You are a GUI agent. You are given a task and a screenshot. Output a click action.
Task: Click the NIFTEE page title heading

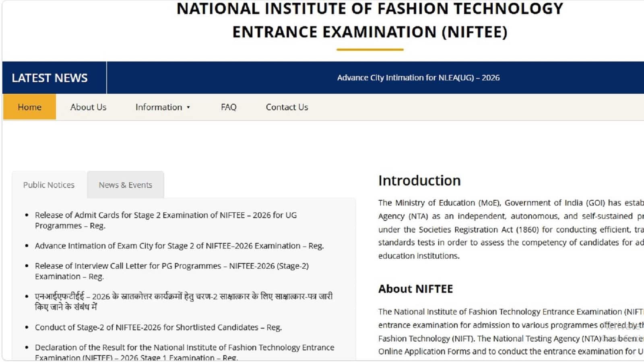tap(370, 20)
